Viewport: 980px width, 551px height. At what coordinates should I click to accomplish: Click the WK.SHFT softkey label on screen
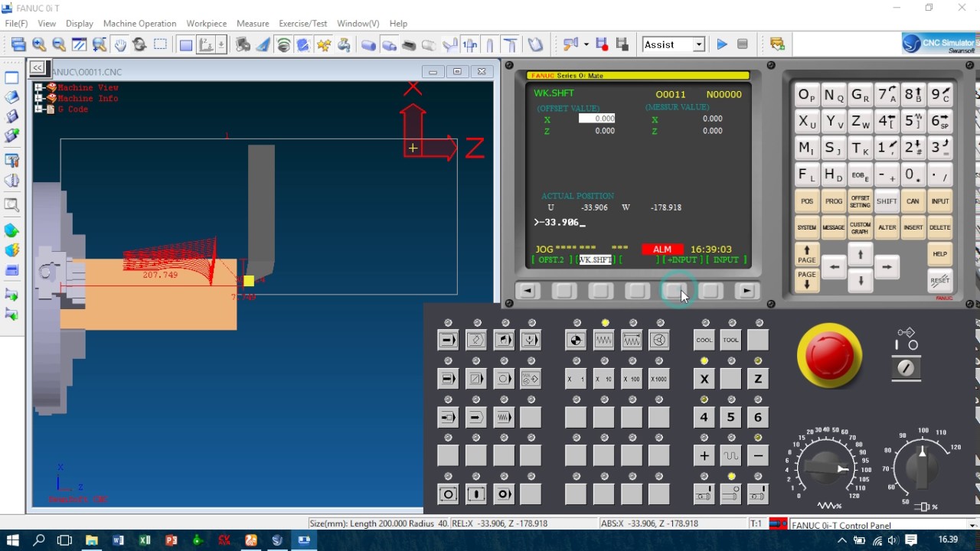point(595,260)
